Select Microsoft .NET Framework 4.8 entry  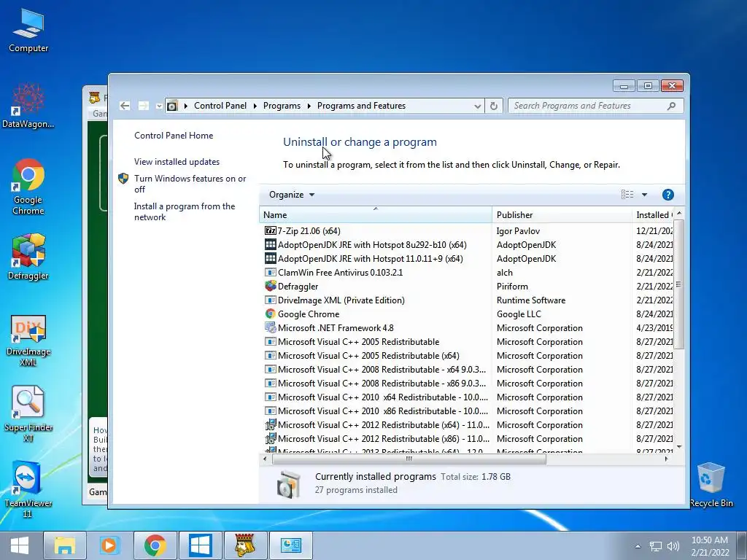pos(468,327)
